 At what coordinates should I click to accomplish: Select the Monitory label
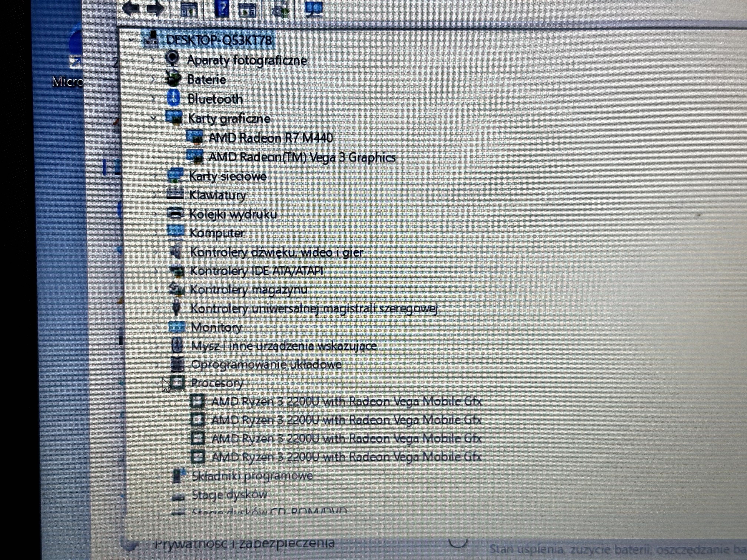(x=216, y=327)
